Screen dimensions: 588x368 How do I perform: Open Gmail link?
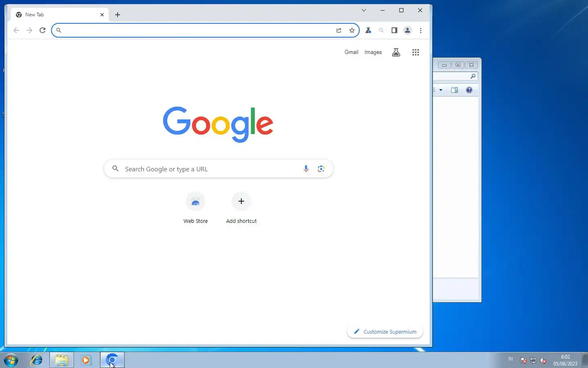[x=351, y=52]
